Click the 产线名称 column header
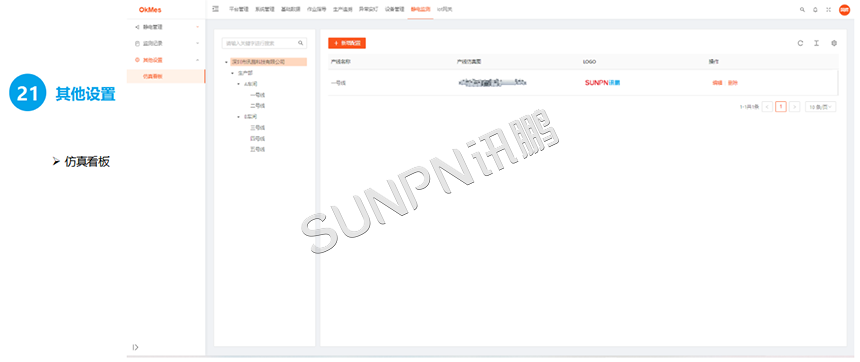This screenshot has width=860, height=362. pos(341,62)
